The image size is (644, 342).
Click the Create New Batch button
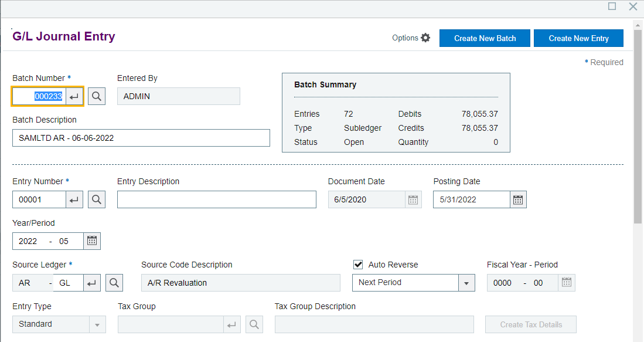[485, 38]
